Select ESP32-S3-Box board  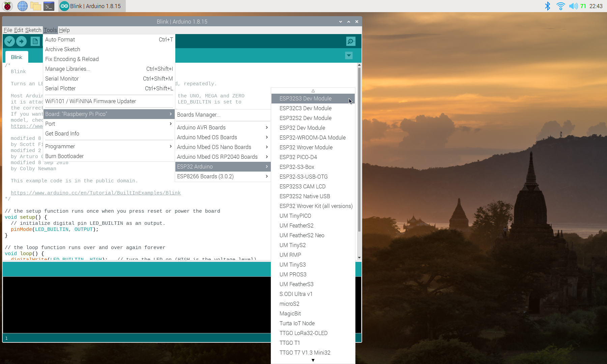point(313,167)
